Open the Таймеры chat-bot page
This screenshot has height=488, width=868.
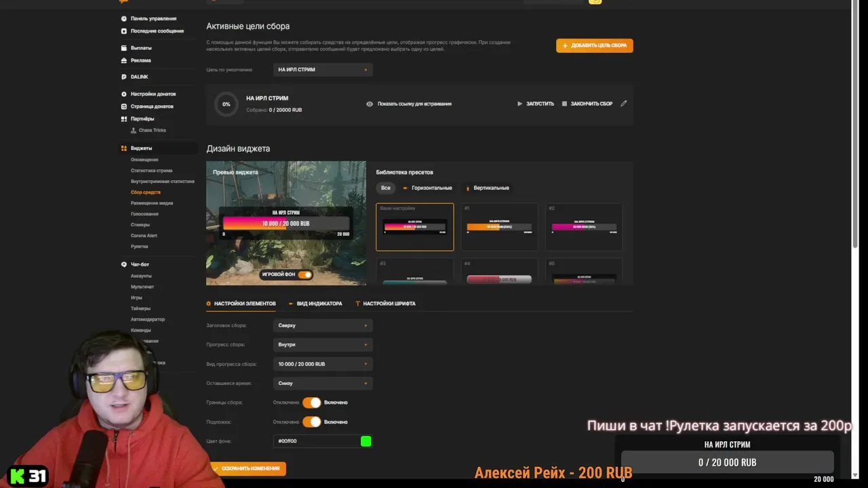[141, 308]
